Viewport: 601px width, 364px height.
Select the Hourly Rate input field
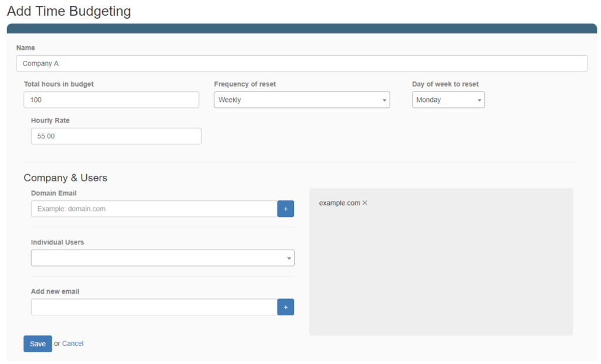(x=116, y=136)
